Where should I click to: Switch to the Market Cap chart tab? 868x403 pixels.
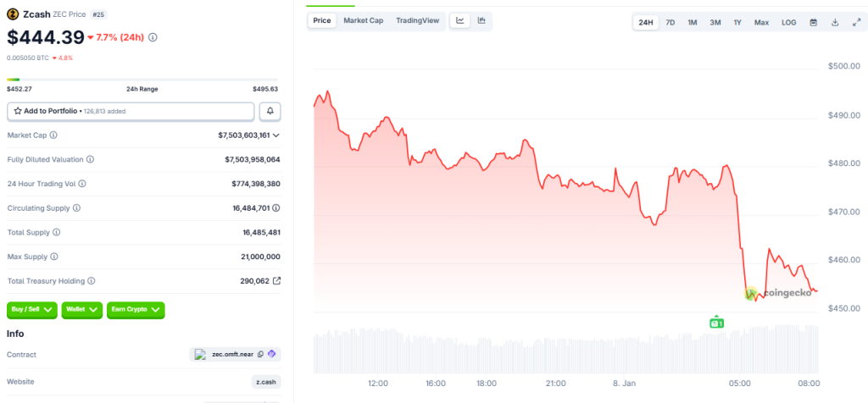pos(363,20)
